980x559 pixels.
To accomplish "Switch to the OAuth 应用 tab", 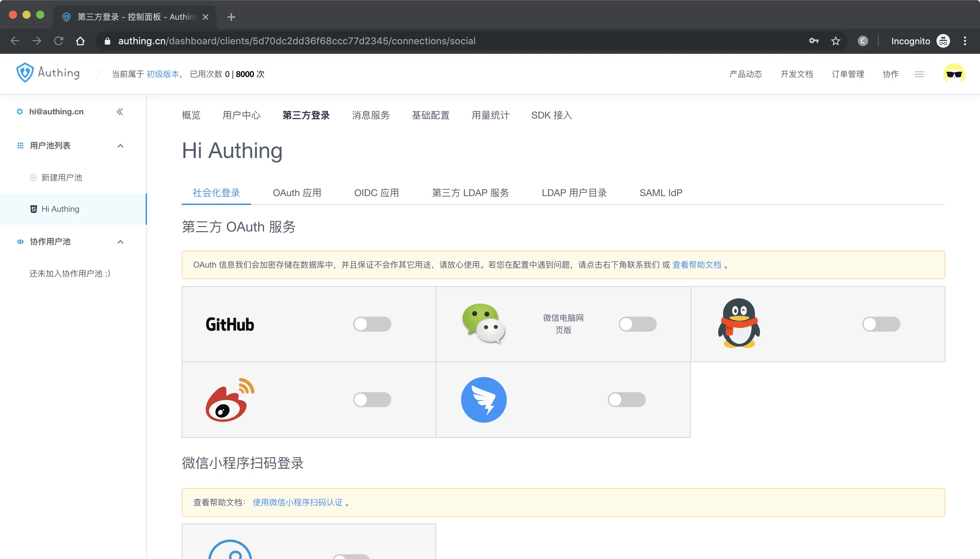I will pyautogui.click(x=297, y=193).
